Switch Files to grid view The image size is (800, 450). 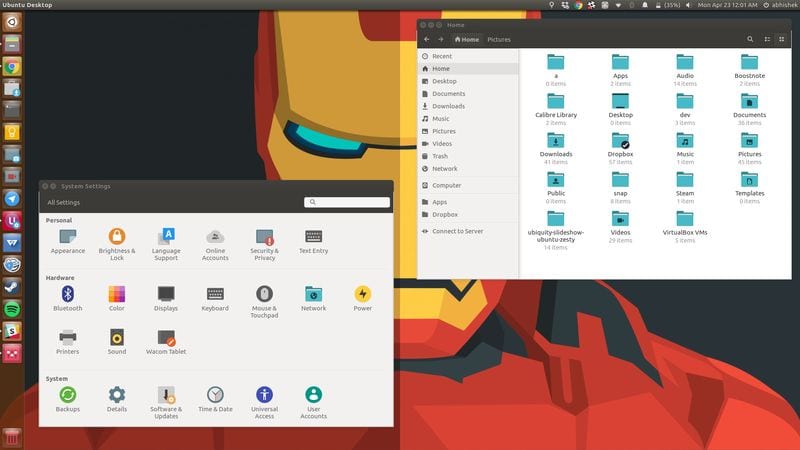point(781,39)
